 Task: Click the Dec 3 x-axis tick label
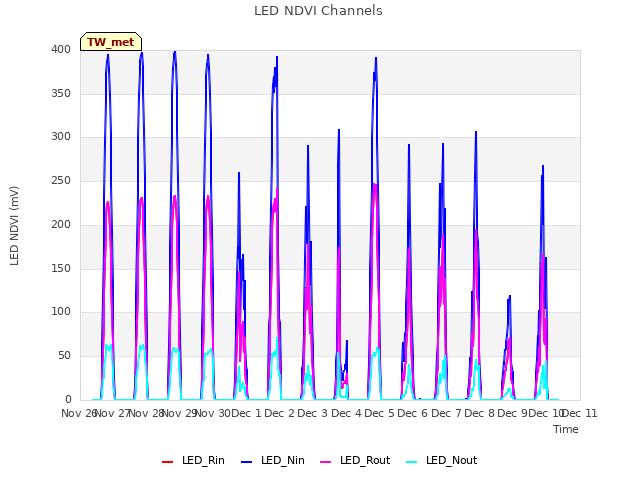[313, 413]
